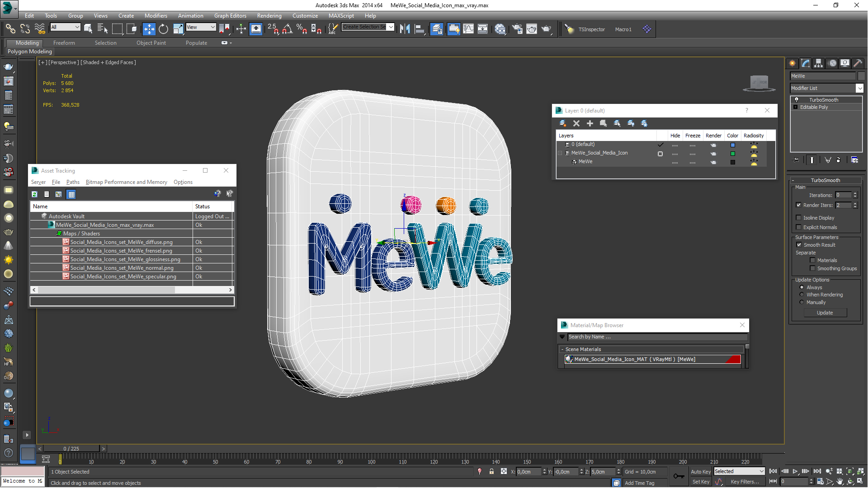The image size is (868, 488).
Task: Select When Rendering update option
Action: tap(802, 295)
